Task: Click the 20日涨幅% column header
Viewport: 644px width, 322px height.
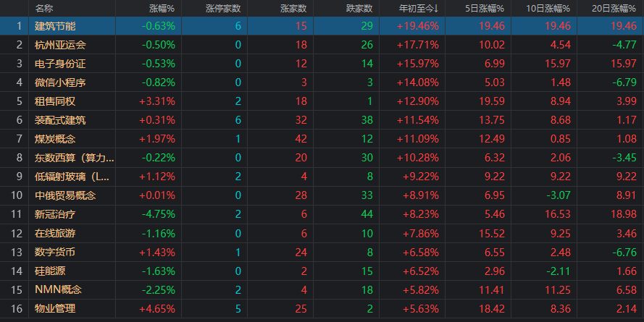Action: point(614,8)
